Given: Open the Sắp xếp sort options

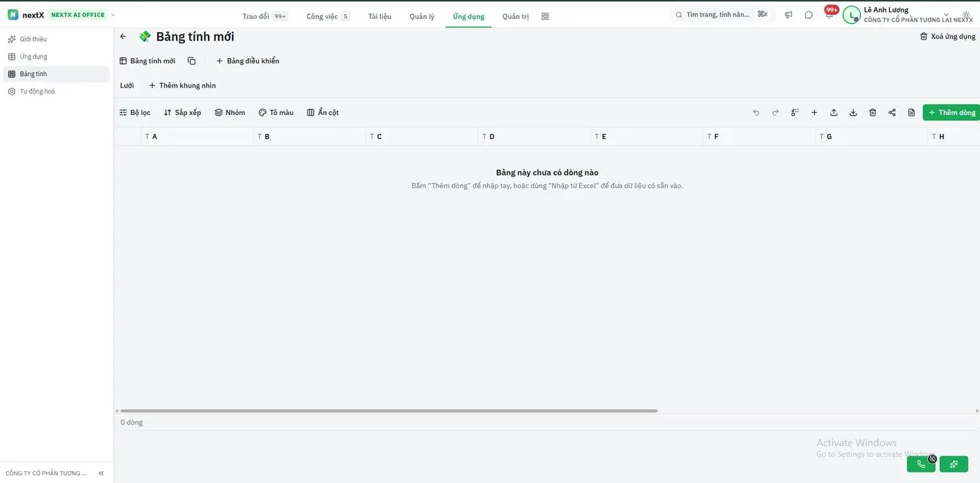Looking at the screenshot, I should pyautogui.click(x=182, y=112).
